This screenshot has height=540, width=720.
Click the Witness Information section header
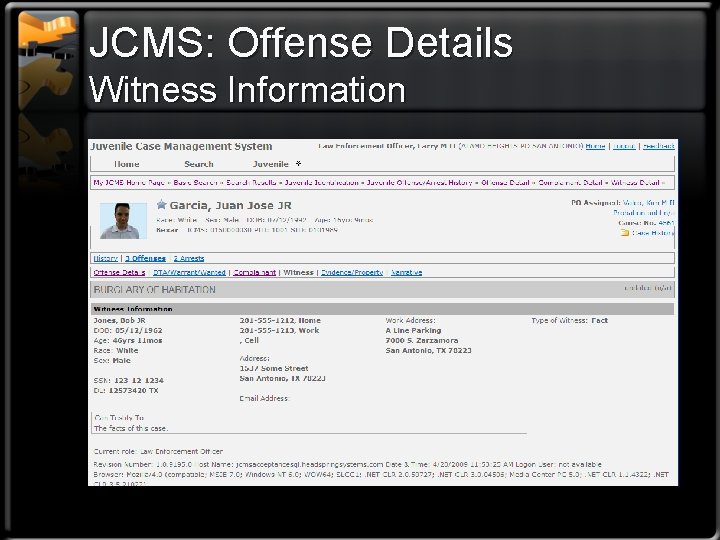click(382, 309)
